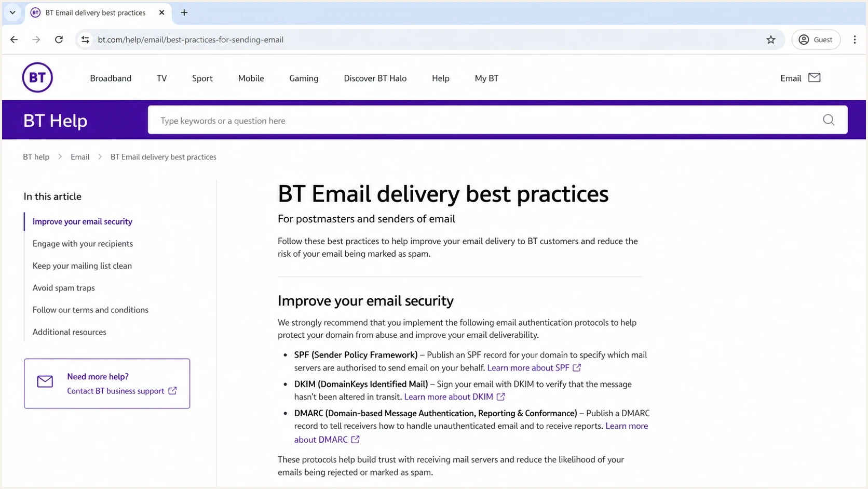Click the DKIM (DomainKeys Identified Mail) bold text
The width and height of the screenshot is (868, 489).
click(x=361, y=384)
